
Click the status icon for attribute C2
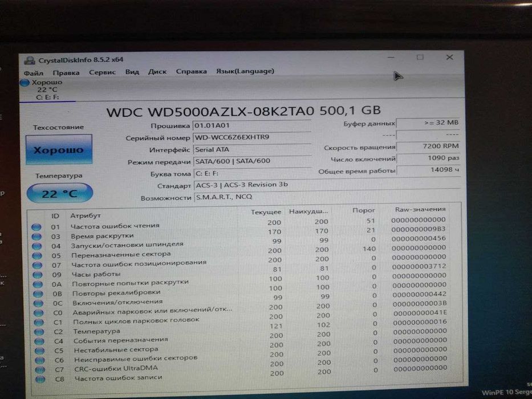(39, 332)
